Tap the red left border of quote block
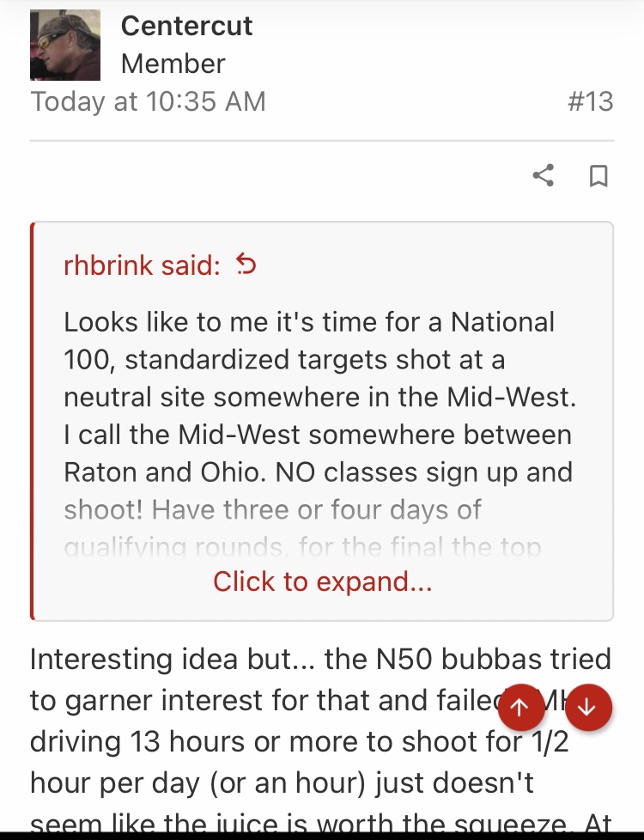The height and width of the screenshot is (840, 644). (33, 421)
